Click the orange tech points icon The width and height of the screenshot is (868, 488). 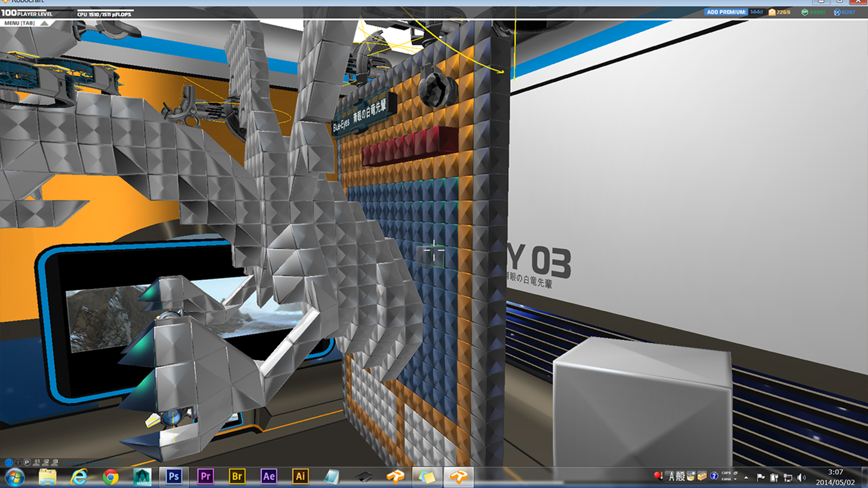coord(772,12)
